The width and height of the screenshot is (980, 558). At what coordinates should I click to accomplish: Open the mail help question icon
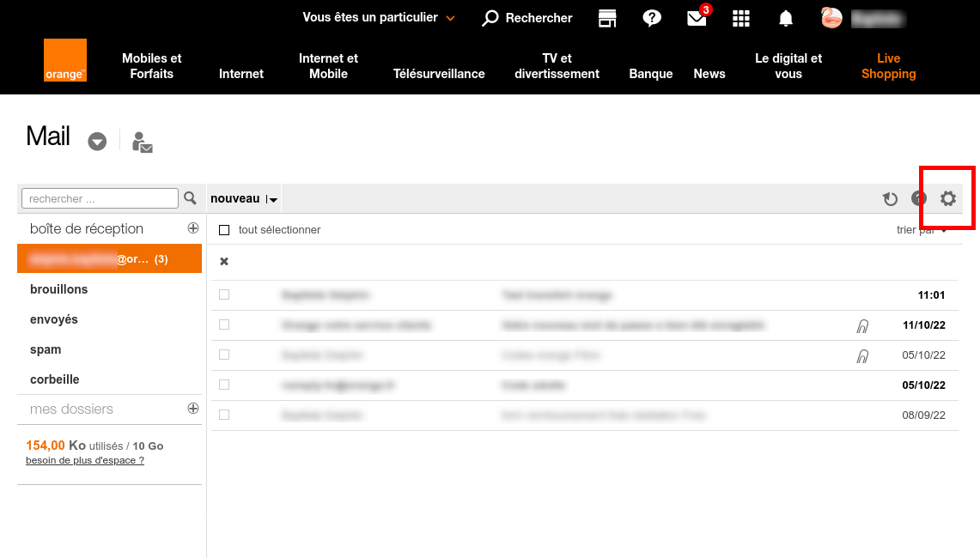click(919, 198)
